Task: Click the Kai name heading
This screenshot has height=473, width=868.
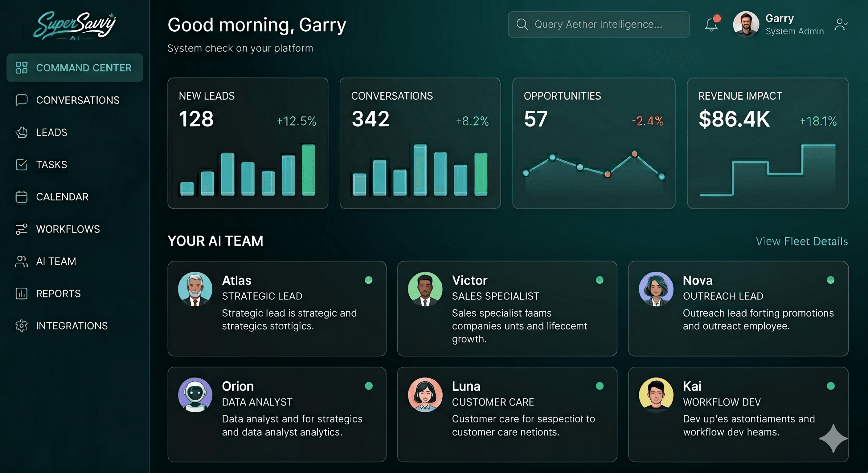Action: tap(692, 386)
